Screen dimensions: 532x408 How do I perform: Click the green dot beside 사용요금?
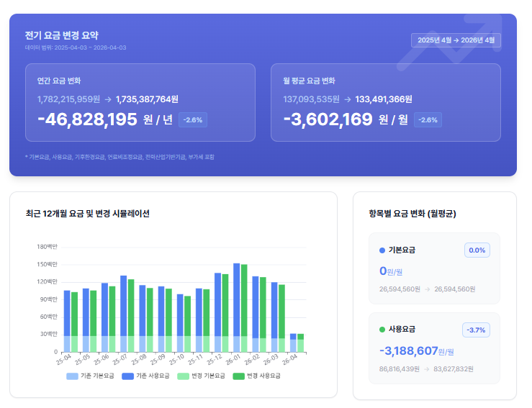[382, 330]
